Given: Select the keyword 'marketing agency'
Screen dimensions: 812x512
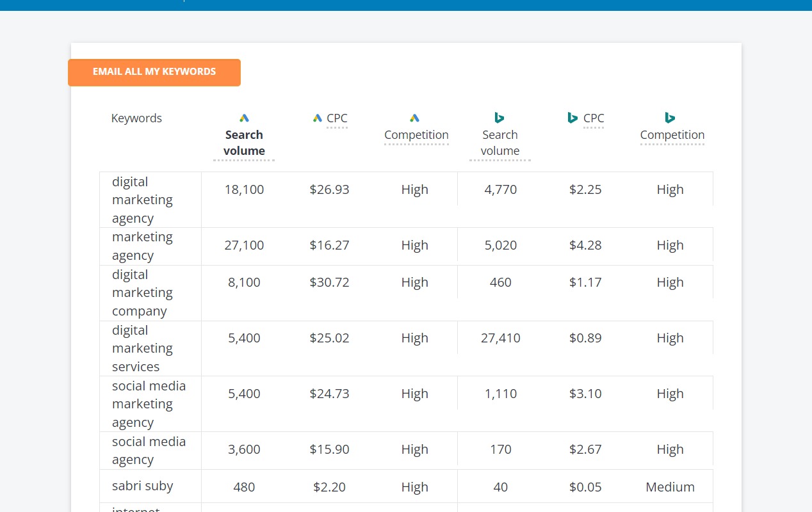Looking at the screenshot, I should click(142, 246).
